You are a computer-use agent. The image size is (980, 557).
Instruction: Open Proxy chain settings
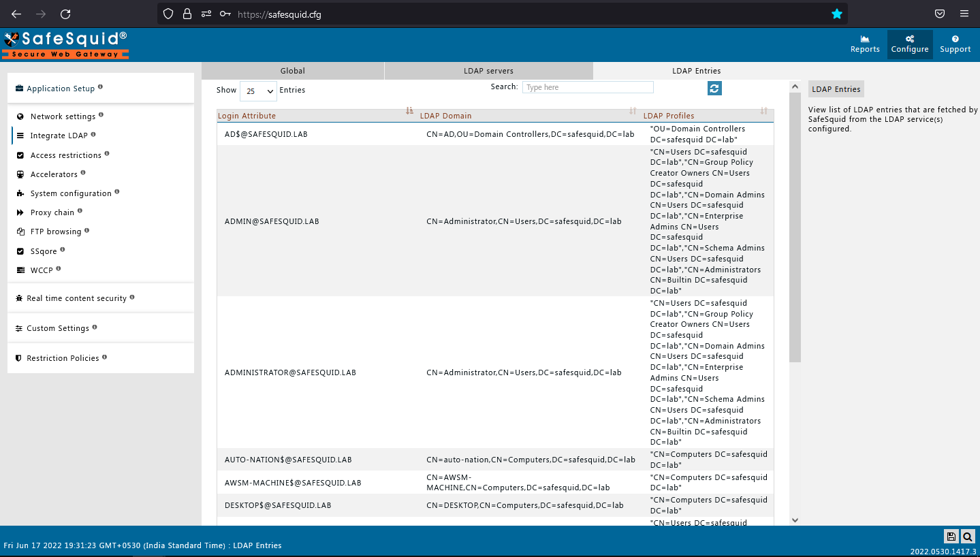(x=52, y=212)
